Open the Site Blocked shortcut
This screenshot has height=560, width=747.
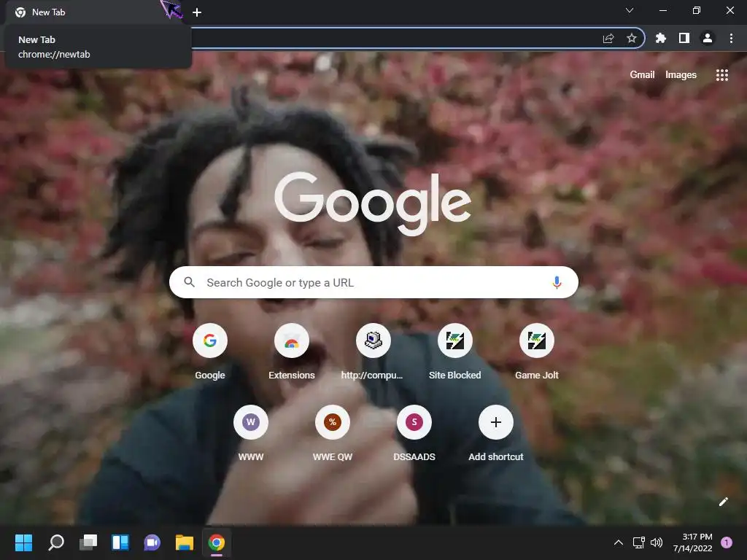click(x=455, y=352)
